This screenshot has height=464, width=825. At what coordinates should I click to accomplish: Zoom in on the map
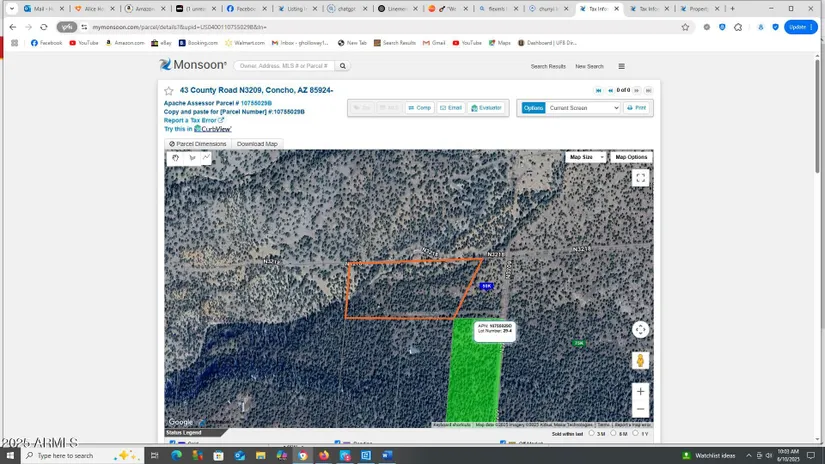(640, 391)
